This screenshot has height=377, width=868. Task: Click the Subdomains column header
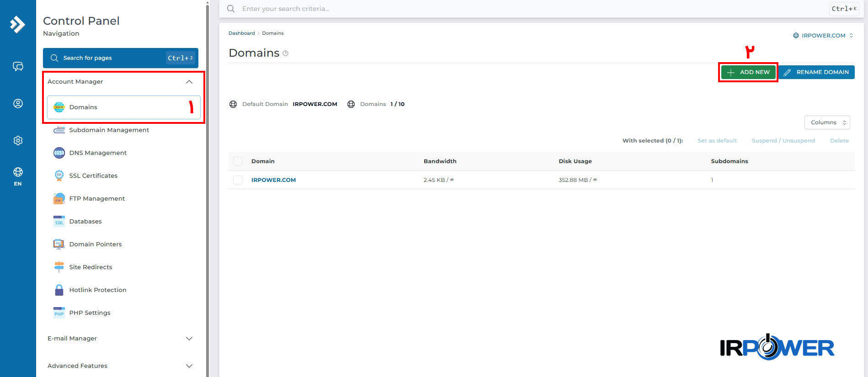pyautogui.click(x=730, y=161)
